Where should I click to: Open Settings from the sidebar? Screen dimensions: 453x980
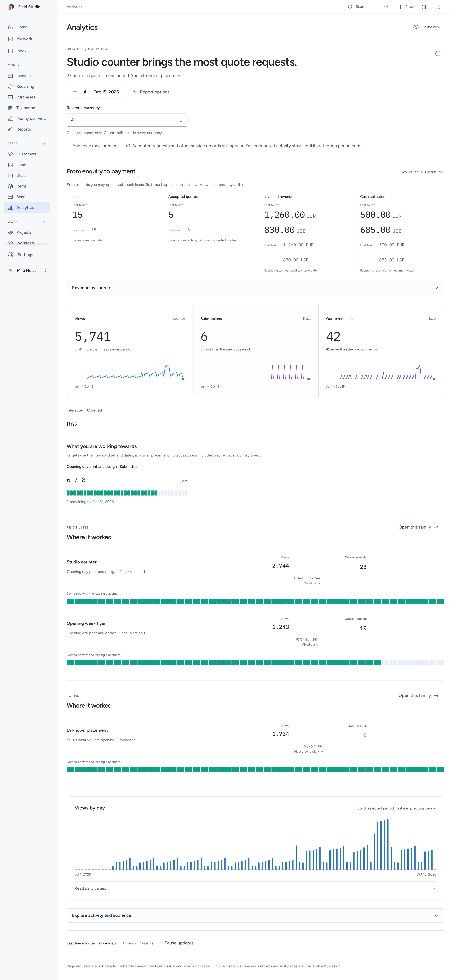[27, 255]
